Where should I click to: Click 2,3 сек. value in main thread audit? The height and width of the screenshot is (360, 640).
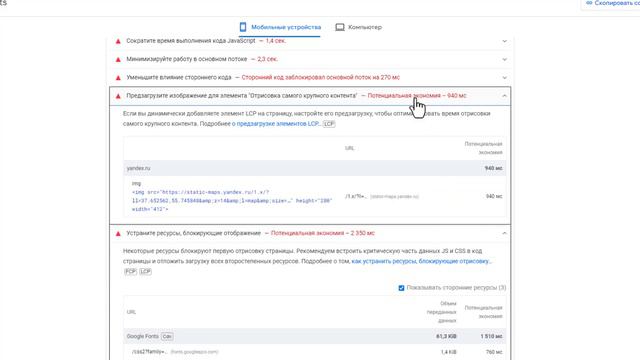click(x=267, y=59)
